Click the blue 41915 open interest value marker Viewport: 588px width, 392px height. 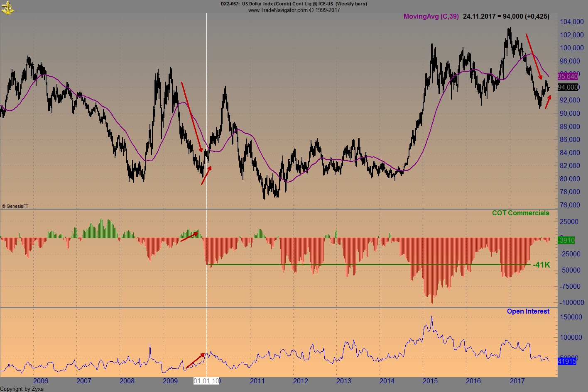click(x=566, y=362)
